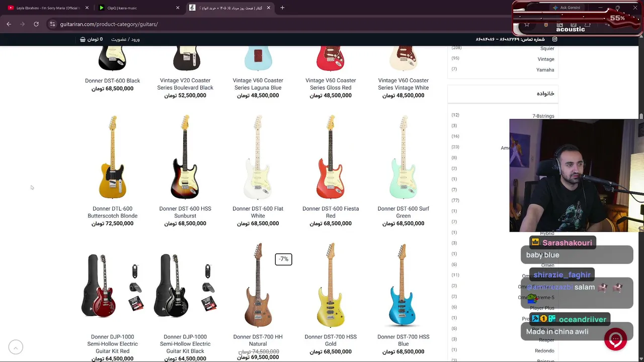Click the 52,500,000 تومان Boulevard Black price
The width and height of the screenshot is (644, 362).
(x=185, y=95)
